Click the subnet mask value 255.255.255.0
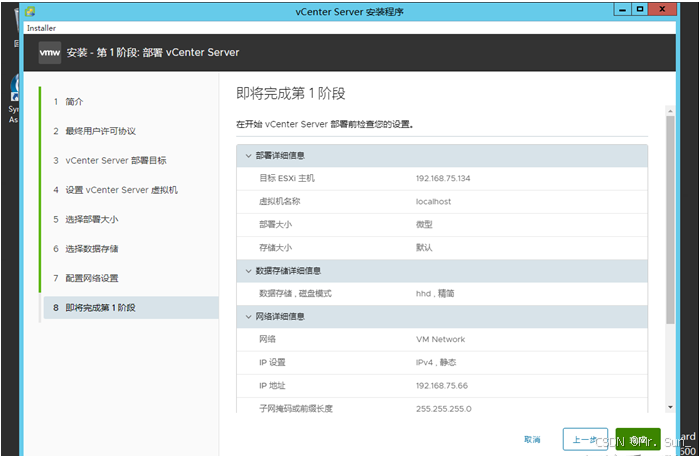 click(444, 409)
